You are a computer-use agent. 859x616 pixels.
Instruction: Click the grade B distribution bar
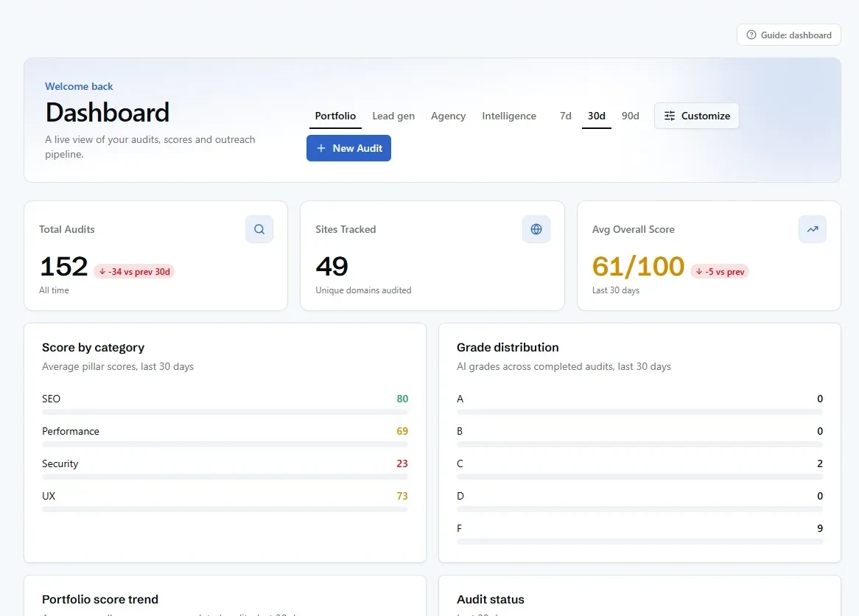[639, 444]
